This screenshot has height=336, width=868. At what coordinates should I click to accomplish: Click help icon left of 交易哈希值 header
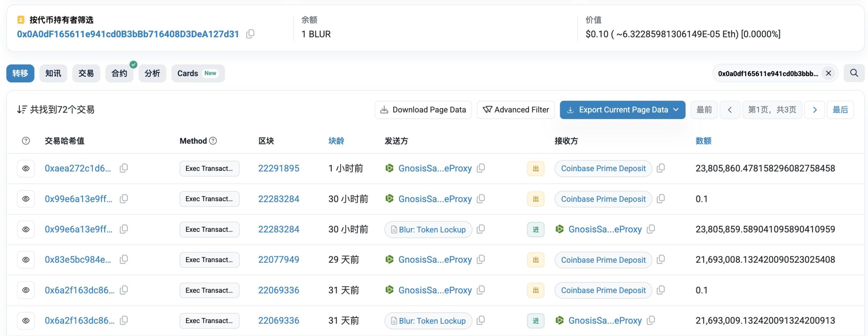[26, 141]
